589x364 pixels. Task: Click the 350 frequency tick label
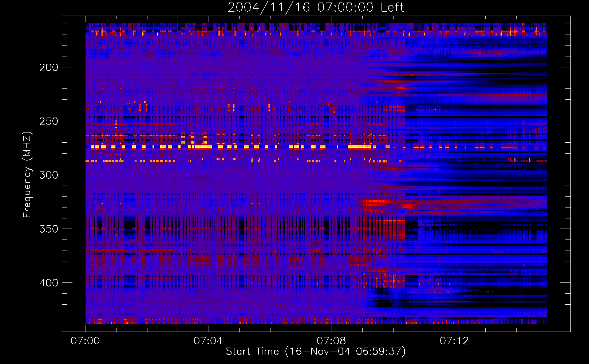[x=49, y=229]
